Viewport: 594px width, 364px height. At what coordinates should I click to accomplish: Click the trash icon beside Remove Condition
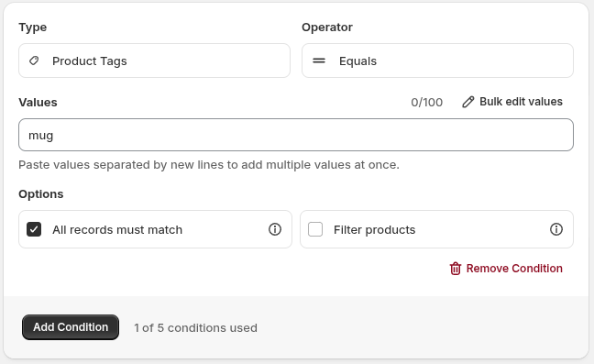point(456,269)
